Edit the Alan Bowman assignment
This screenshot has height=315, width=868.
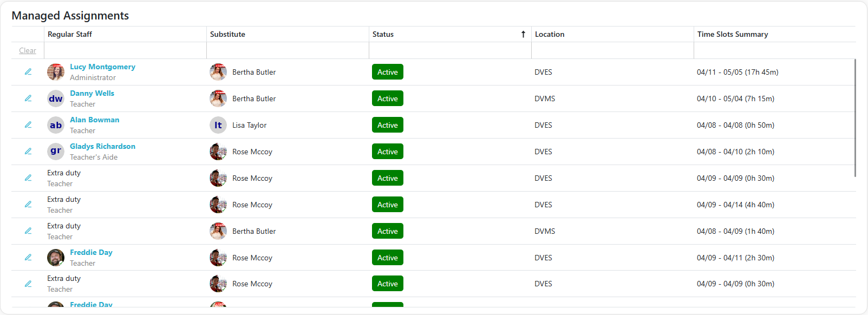pos(28,125)
